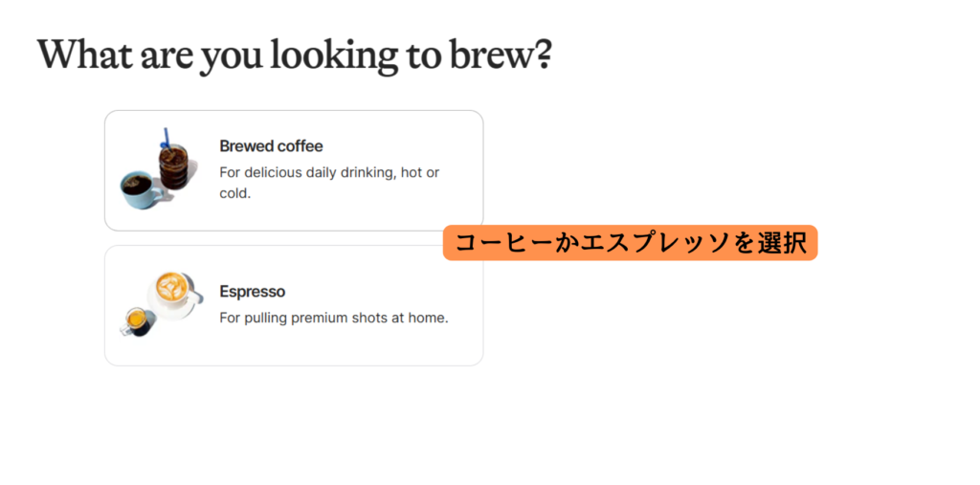Image resolution: width=980 pixels, height=485 pixels.
Task: Select the Brewed coffee option card
Action: click(x=294, y=170)
